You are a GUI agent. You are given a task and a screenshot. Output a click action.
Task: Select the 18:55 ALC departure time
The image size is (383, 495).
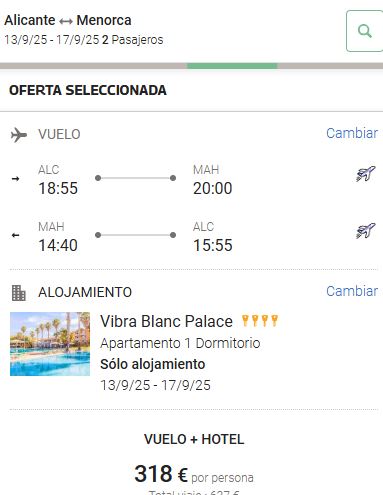pos(58,188)
